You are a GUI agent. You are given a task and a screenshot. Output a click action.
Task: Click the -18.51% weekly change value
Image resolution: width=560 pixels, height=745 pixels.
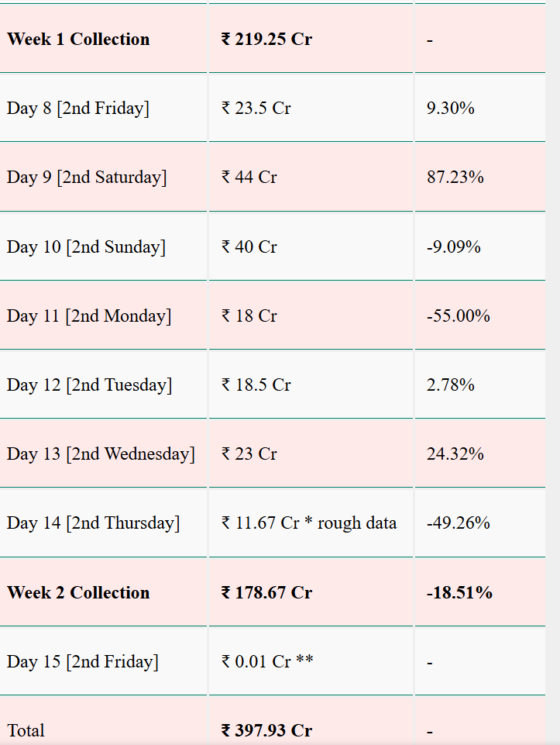coord(459,593)
